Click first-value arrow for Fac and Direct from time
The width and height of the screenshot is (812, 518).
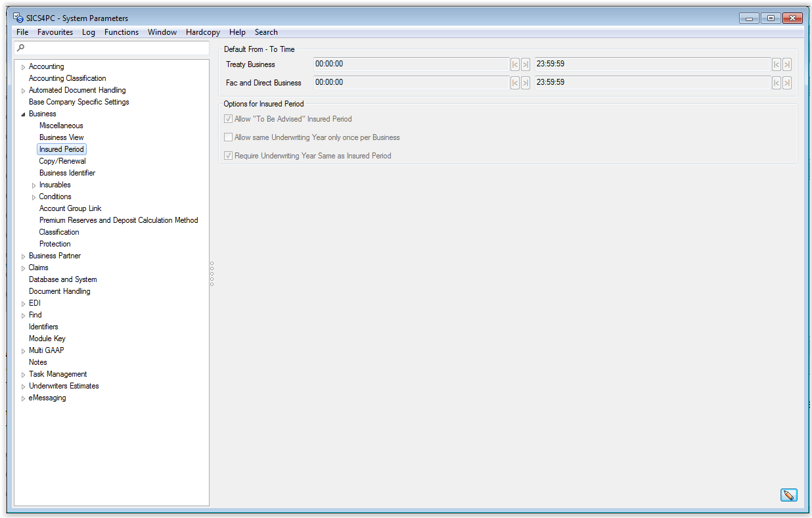point(515,83)
